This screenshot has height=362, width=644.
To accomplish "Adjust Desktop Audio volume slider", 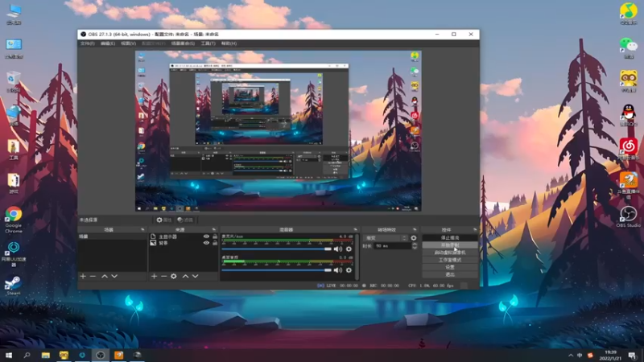I will [277, 270].
